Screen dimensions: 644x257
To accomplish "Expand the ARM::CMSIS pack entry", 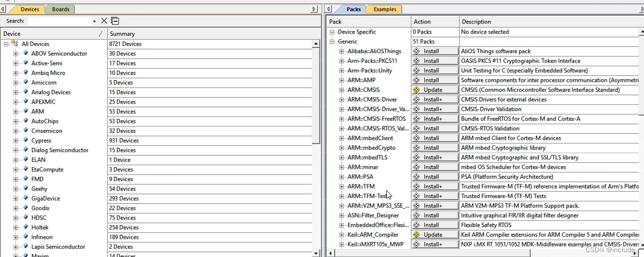I will tap(342, 90).
